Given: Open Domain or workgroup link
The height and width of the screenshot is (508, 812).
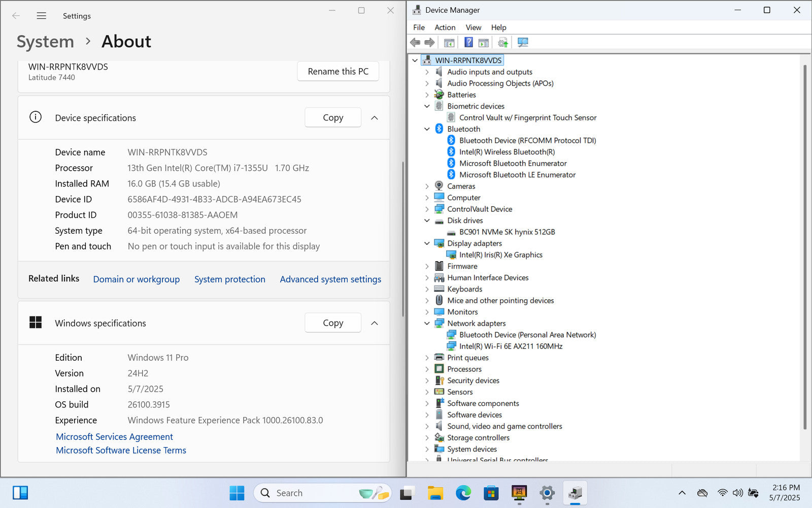Looking at the screenshot, I should (x=137, y=279).
